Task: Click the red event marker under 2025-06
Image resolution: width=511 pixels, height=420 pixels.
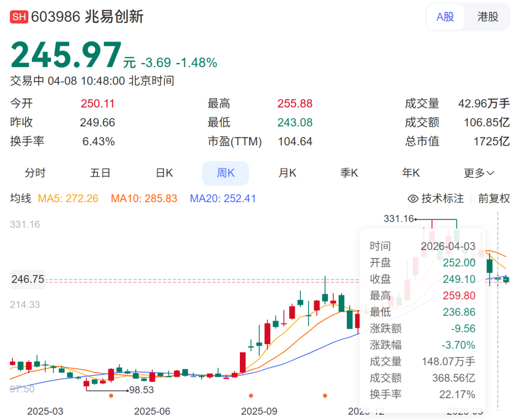Action: tap(111, 396)
